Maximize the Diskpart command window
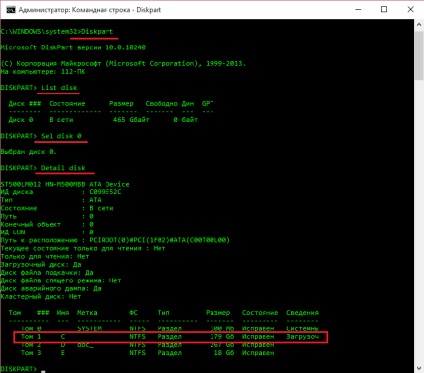424x373 pixels. point(384,10)
